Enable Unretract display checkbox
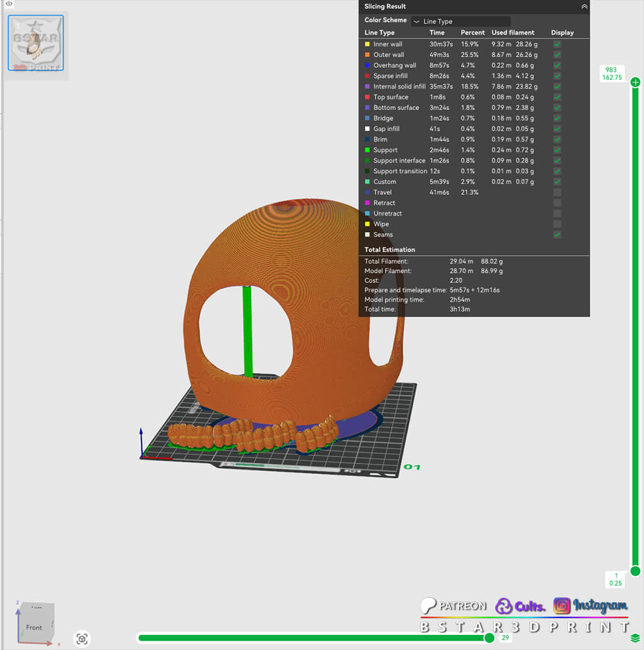The width and height of the screenshot is (644, 650). pyautogui.click(x=557, y=214)
